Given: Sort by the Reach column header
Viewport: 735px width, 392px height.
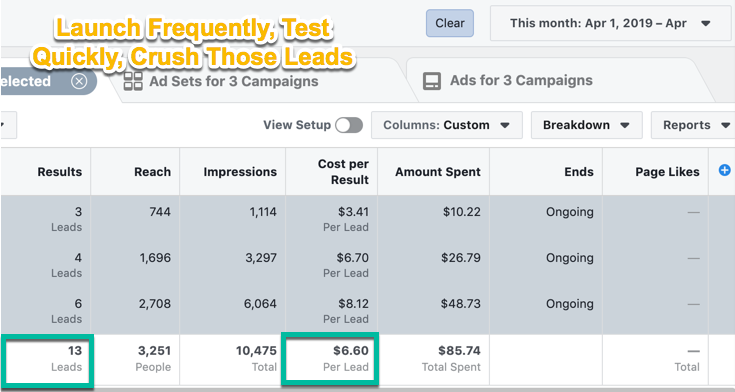Looking at the screenshot, I should [x=152, y=172].
